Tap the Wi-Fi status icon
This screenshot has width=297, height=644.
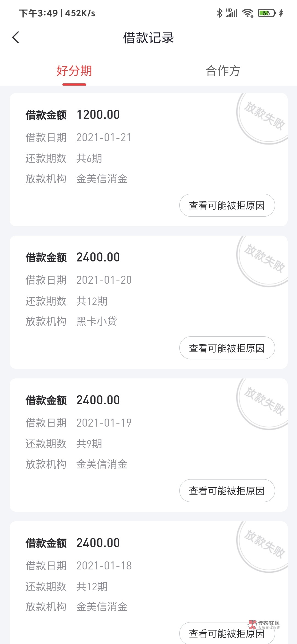point(248,13)
